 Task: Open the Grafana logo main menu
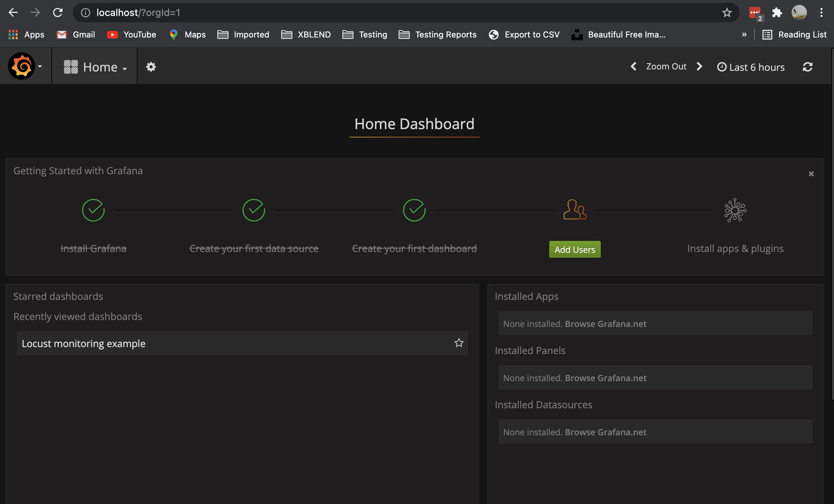(x=25, y=66)
